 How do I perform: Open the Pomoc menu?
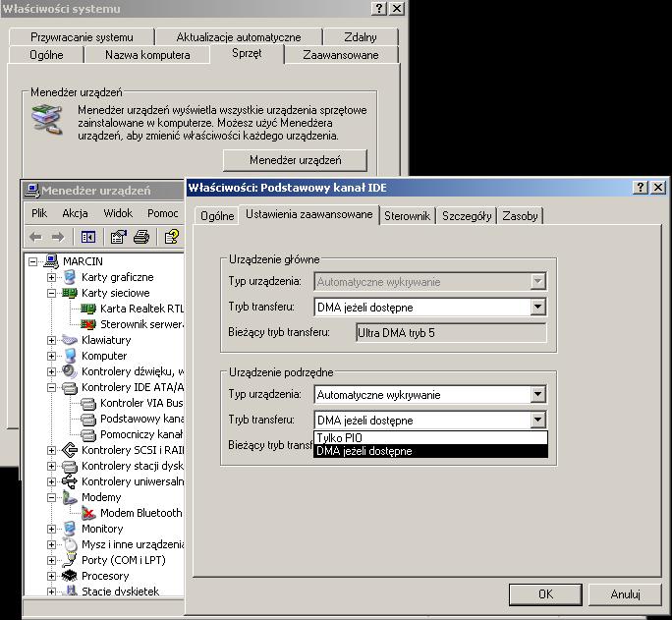point(162,213)
